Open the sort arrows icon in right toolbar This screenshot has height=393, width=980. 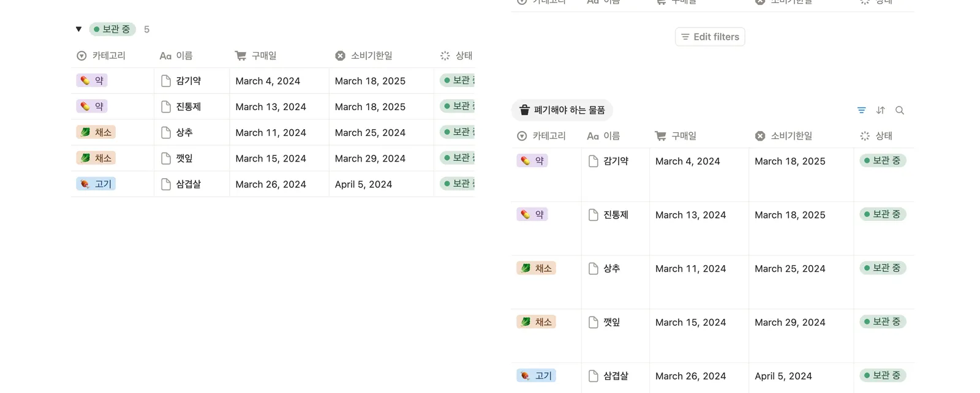880,110
